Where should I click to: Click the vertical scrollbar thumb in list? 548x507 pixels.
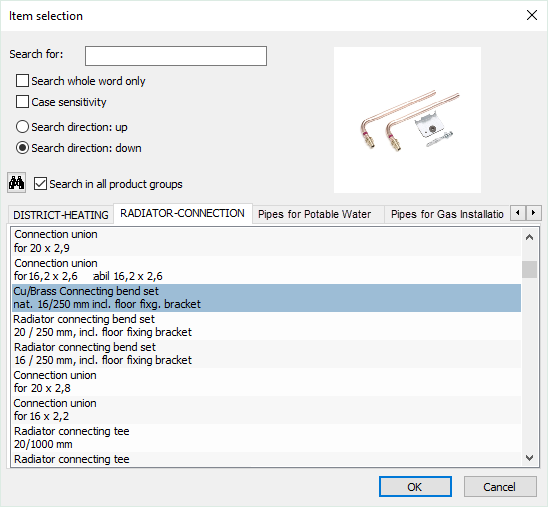point(529,269)
